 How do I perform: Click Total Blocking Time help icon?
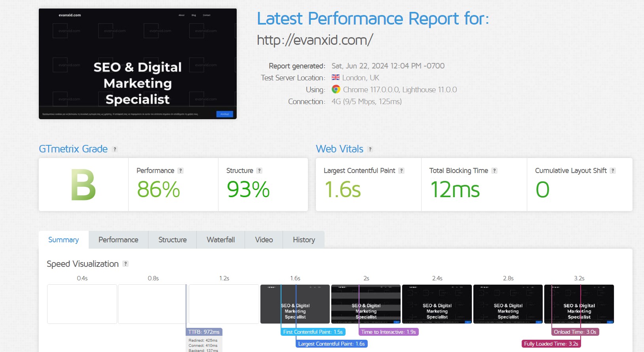494,171
